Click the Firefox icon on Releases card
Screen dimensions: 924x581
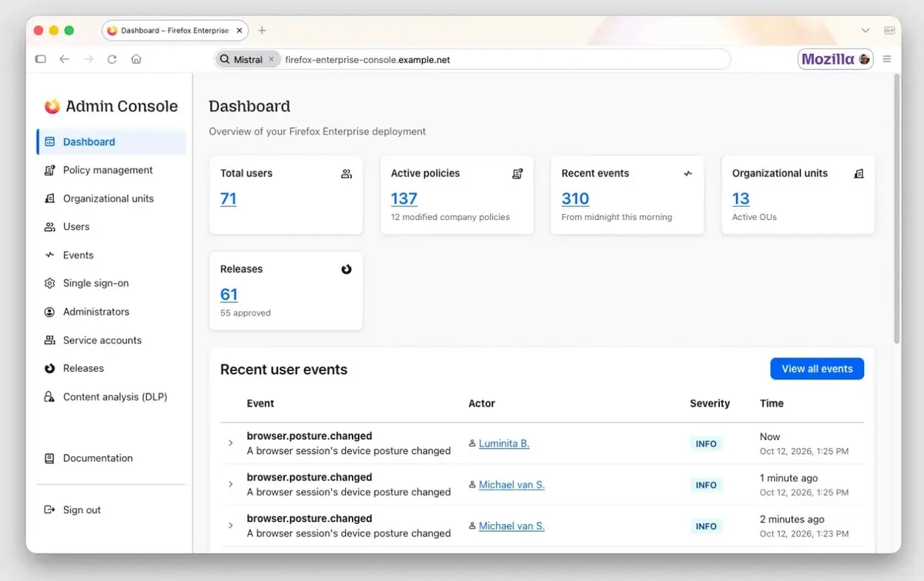[346, 269]
